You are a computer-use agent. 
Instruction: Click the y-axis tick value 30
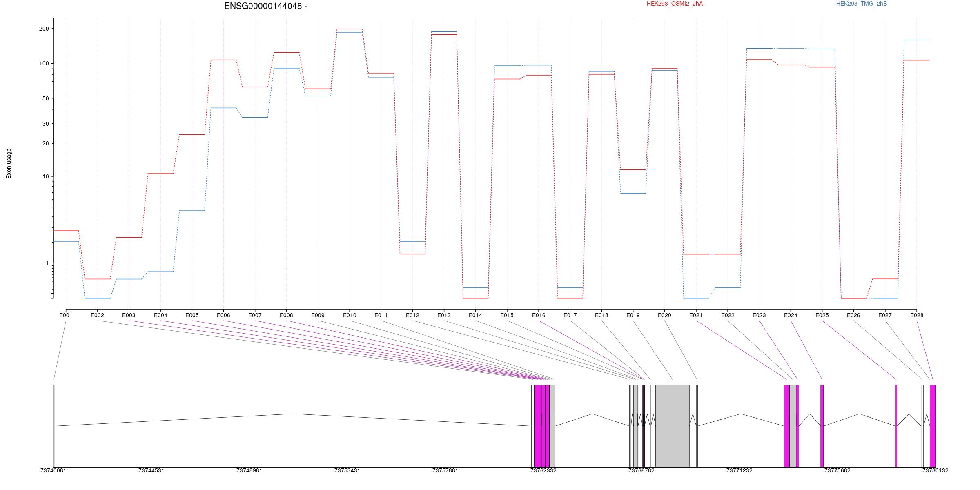45,124
